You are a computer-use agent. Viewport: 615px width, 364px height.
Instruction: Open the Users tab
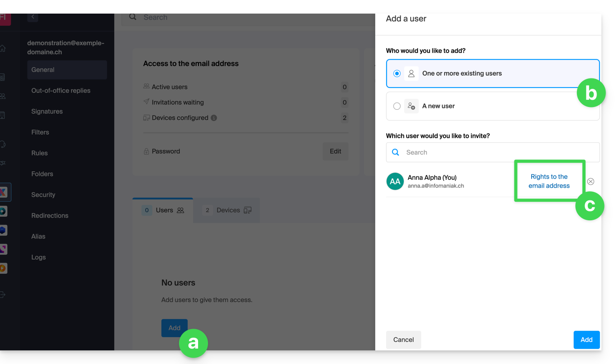(x=164, y=210)
